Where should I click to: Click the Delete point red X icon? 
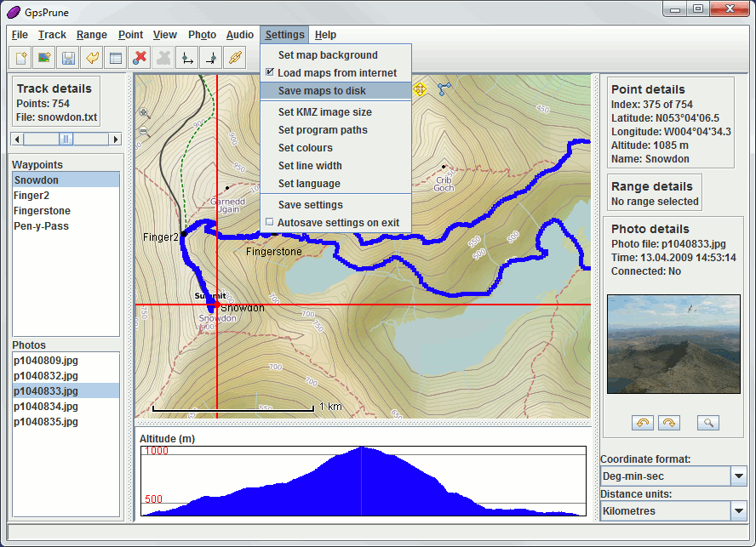(140, 58)
